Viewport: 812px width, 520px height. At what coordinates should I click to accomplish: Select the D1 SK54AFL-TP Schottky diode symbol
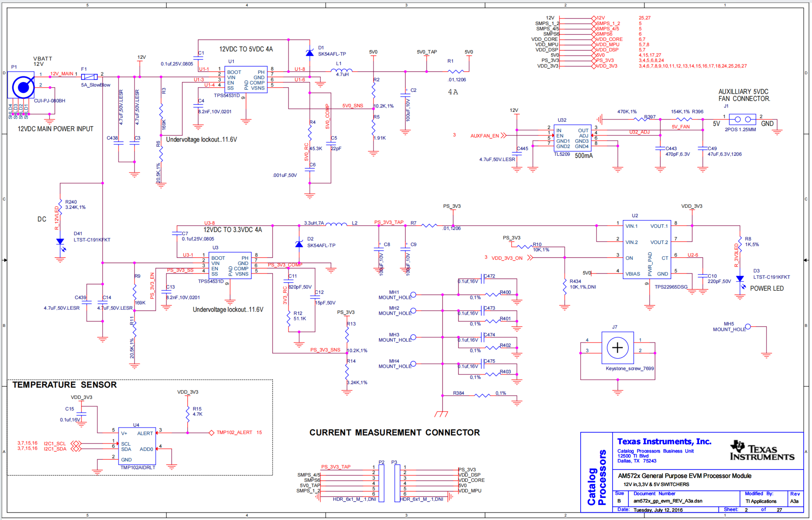pyautogui.click(x=309, y=53)
